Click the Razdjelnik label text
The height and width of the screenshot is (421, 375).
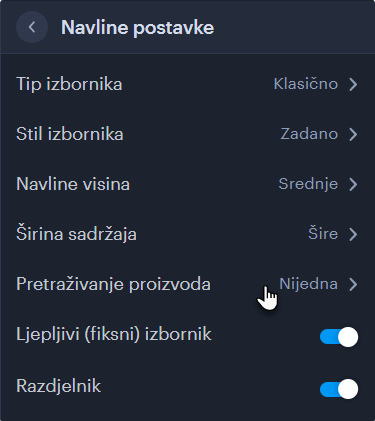tap(58, 386)
